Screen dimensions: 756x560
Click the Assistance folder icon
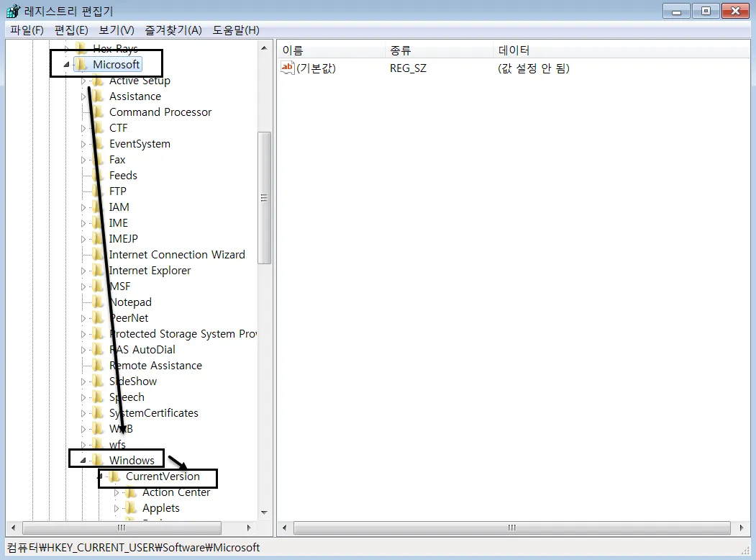(98, 96)
